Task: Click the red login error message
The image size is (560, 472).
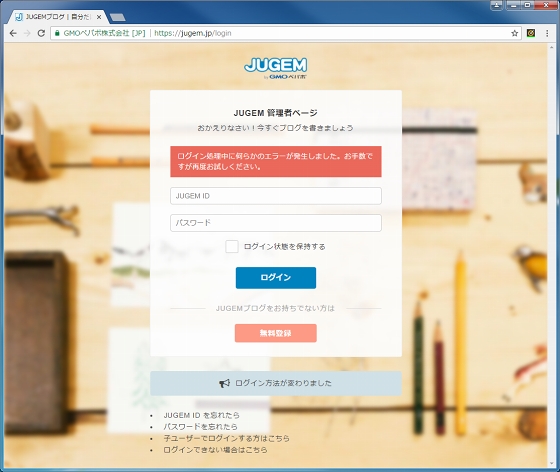Action: point(276,161)
